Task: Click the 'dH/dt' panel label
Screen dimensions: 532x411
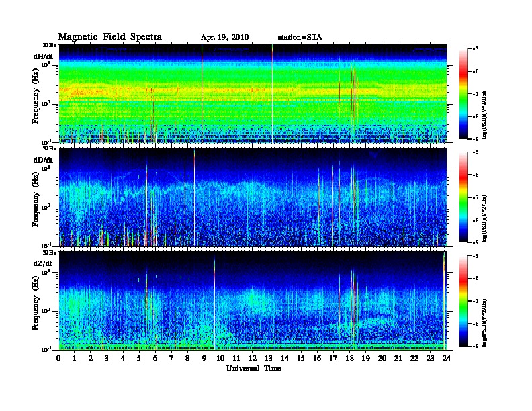Action: (43, 56)
